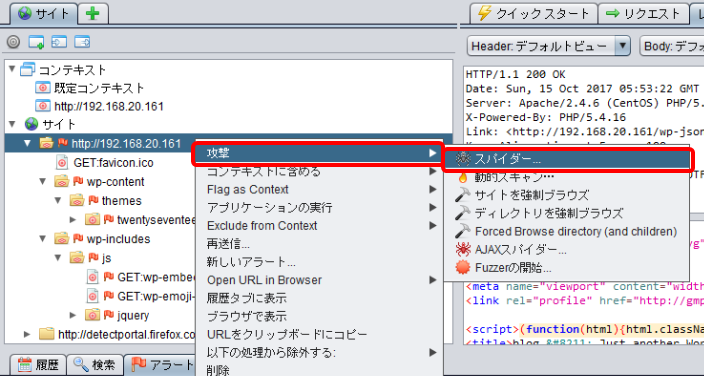Collapse the コンテキスト tree node
The width and height of the screenshot is (704, 376).
12,69
